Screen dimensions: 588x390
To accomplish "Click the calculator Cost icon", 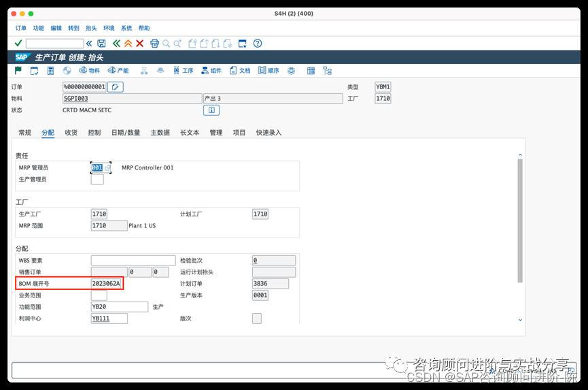I will point(50,71).
